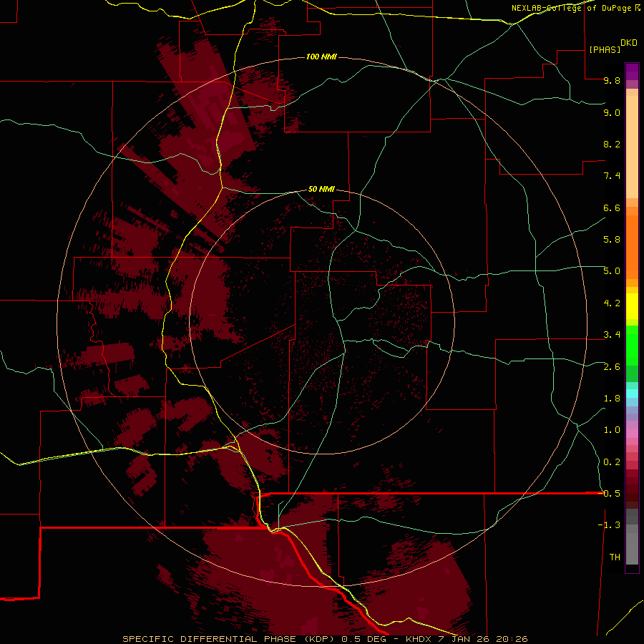Image resolution: width=644 pixels, height=644 pixels.
Task: Click the 20:26 timestamp in the caption
Action: pyautogui.click(x=512, y=639)
